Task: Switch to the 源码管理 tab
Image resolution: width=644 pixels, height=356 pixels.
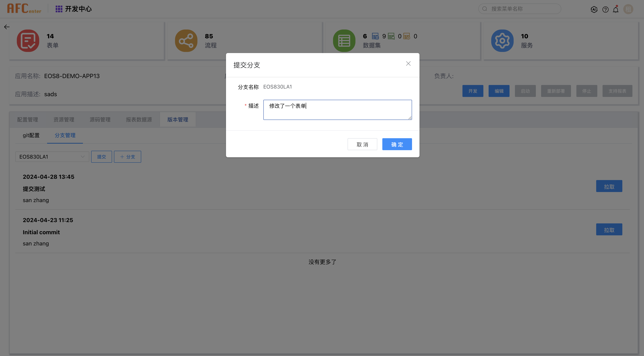Action: point(100,120)
